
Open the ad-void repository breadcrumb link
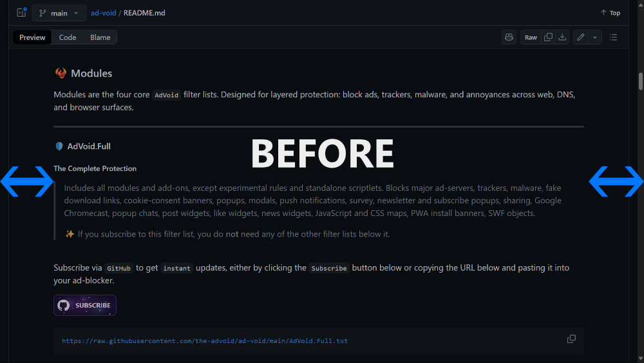point(104,13)
